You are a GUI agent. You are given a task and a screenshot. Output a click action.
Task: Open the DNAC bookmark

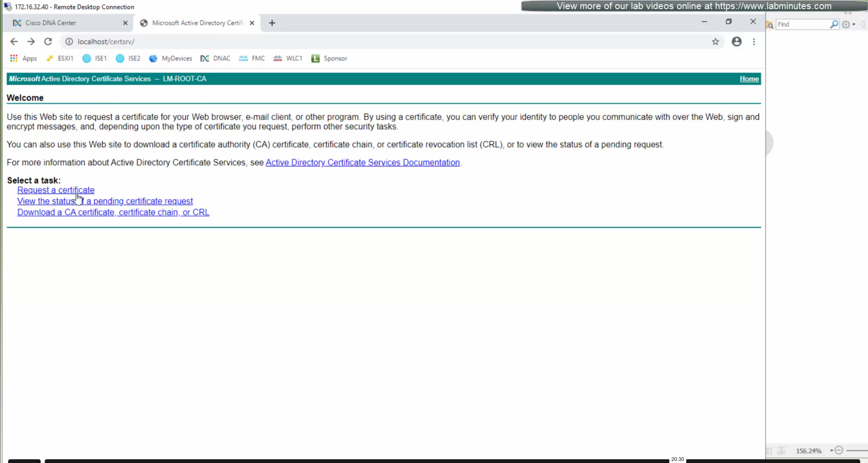[x=215, y=58]
